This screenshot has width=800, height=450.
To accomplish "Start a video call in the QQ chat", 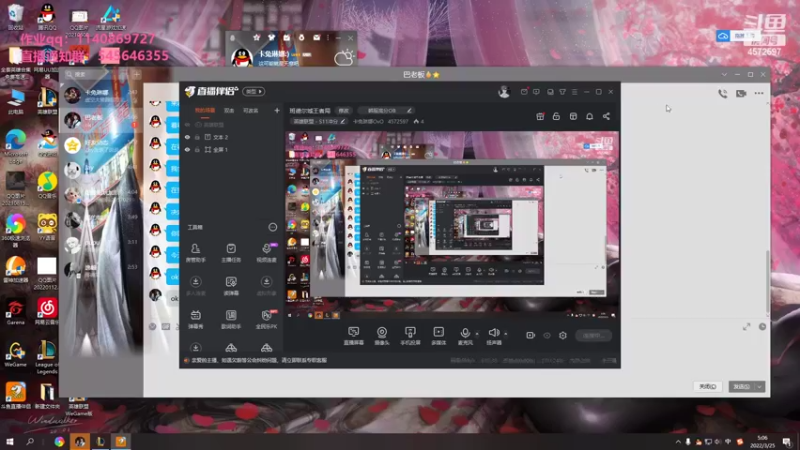I will pos(741,93).
